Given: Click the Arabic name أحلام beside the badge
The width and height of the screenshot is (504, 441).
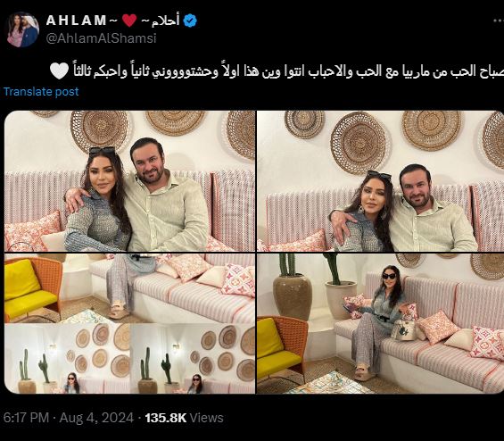Looking at the screenshot, I should pos(166,21).
